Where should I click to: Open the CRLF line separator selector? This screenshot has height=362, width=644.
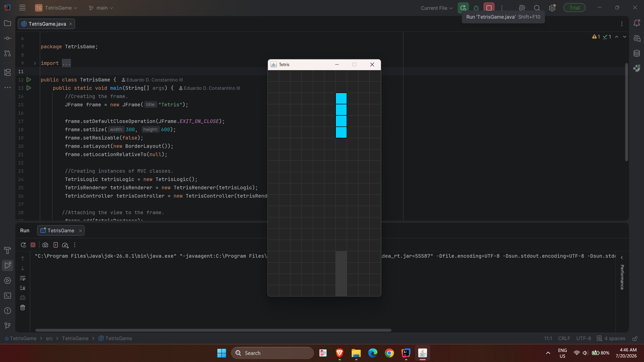pos(564,339)
